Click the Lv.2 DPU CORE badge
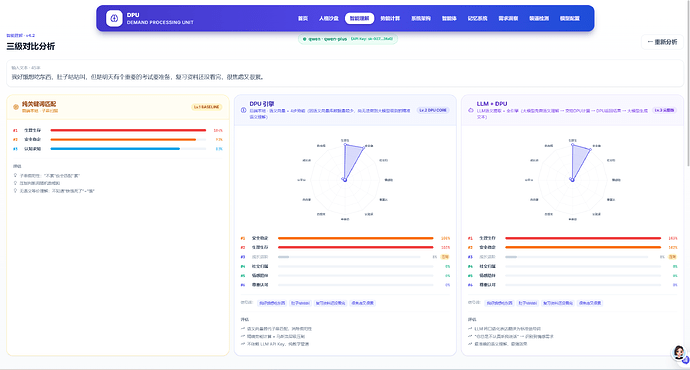Viewport: 690px width, 370px height. click(433, 110)
